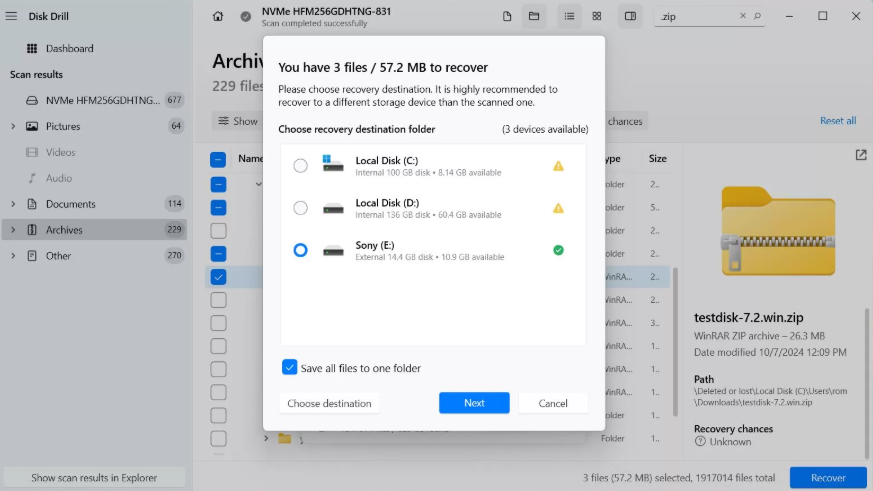Click the home icon in the toolbar
This screenshot has height=491, width=873.
[x=218, y=16]
